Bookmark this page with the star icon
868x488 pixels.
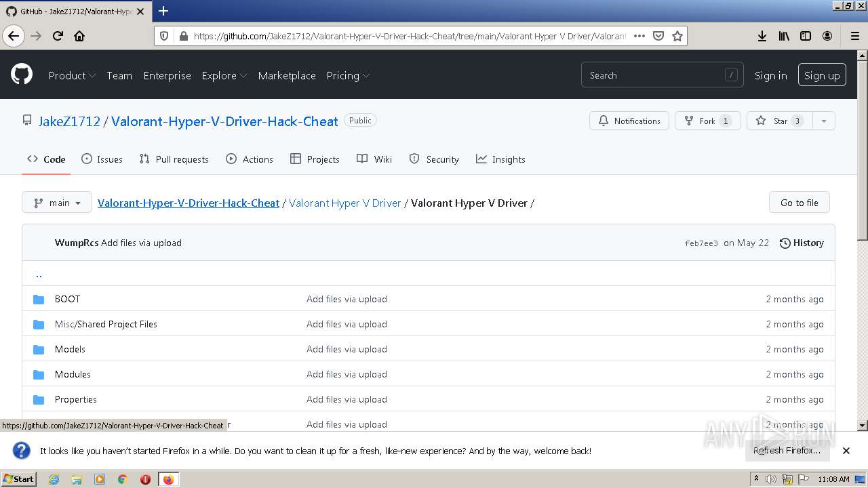(x=677, y=36)
